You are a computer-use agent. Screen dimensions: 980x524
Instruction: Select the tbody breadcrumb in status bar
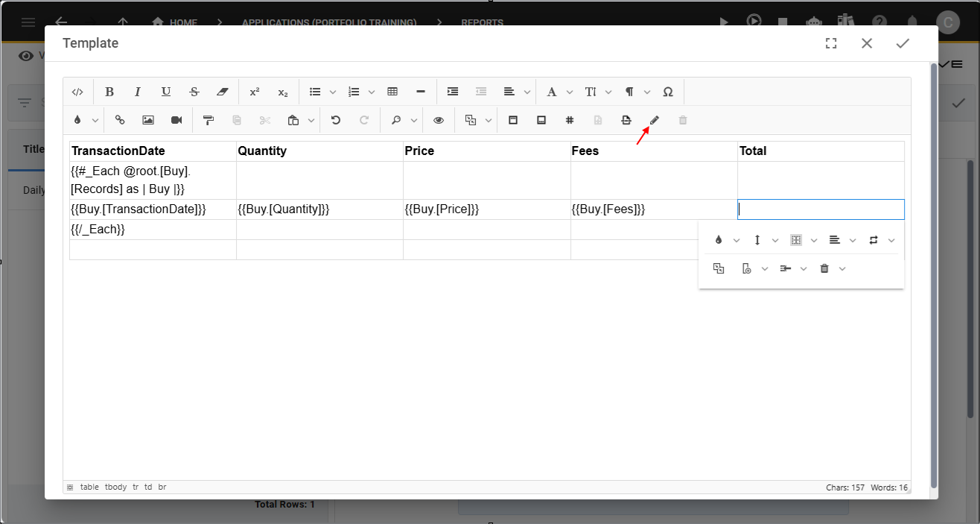(x=114, y=487)
